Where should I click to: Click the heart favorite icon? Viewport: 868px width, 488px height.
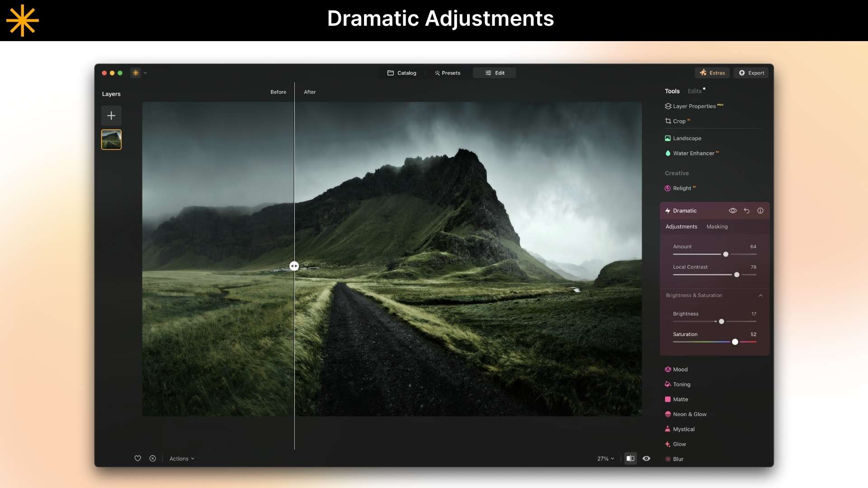[x=138, y=458]
